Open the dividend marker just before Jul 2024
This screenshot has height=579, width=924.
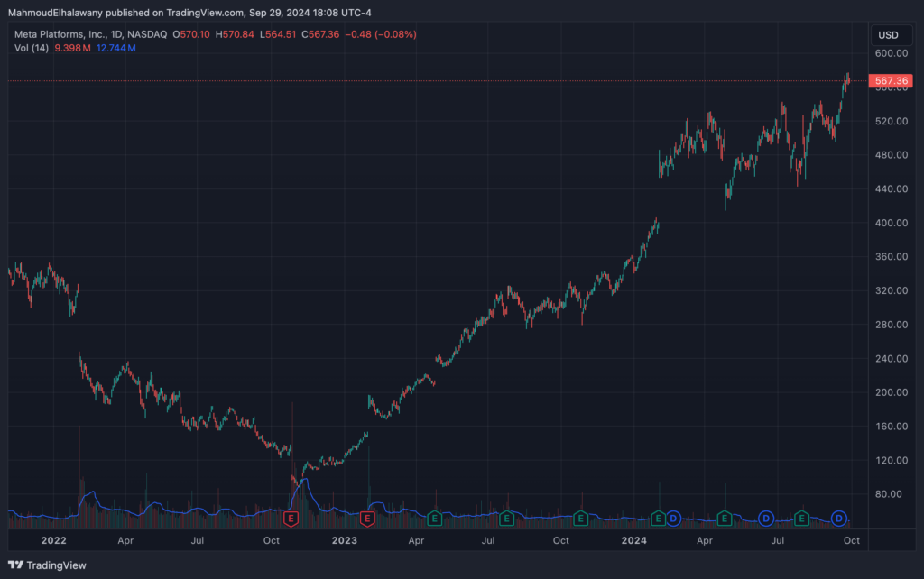coord(765,519)
